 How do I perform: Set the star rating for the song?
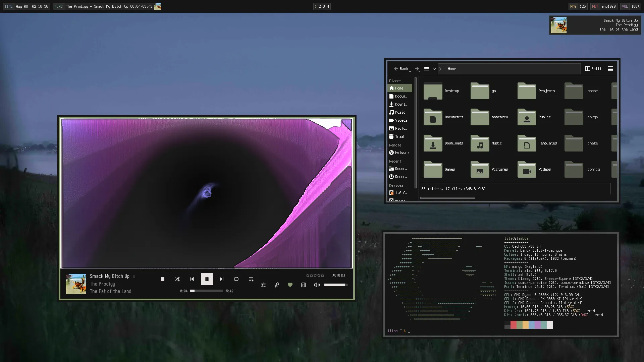pos(315,275)
